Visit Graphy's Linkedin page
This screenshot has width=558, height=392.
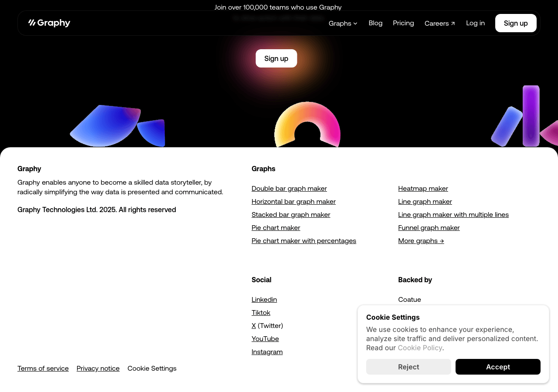pyautogui.click(x=264, y=299)
